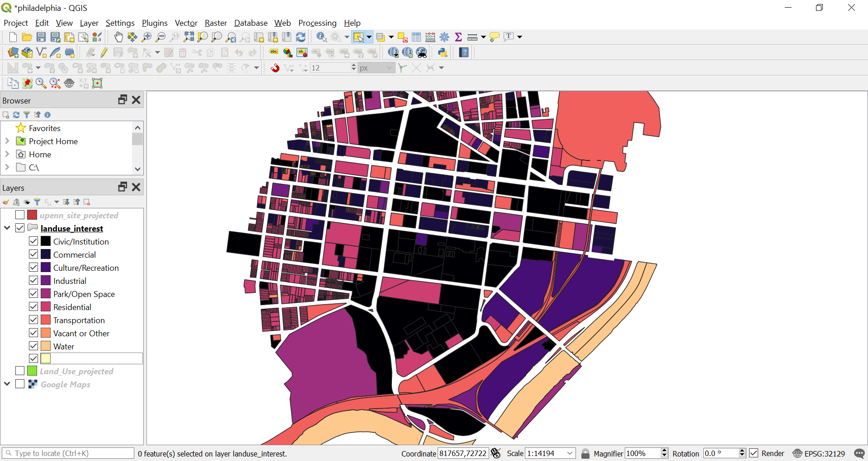Click the Save Project icon

(x=41, y=37)
